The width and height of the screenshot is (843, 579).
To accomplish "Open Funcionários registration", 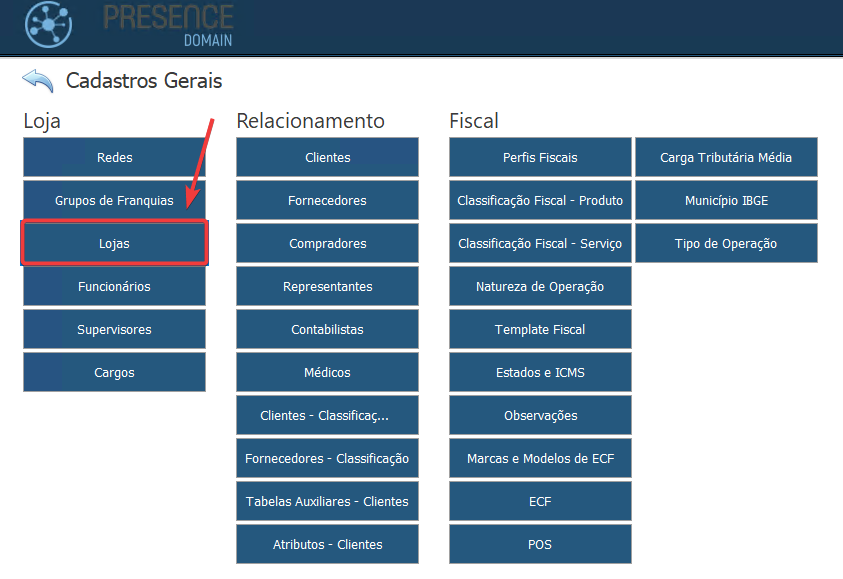I will [x=114, y=287].
